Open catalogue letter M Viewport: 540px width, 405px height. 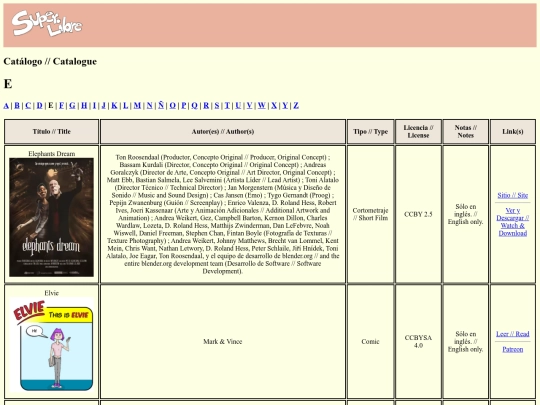pyautogui.click(x=137, y=105)
